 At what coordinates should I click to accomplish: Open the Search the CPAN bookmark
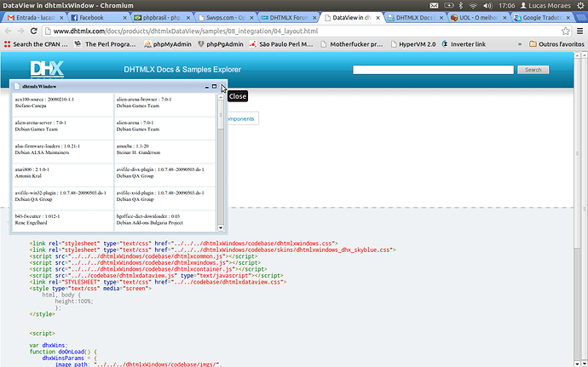[x=36, y=44]
